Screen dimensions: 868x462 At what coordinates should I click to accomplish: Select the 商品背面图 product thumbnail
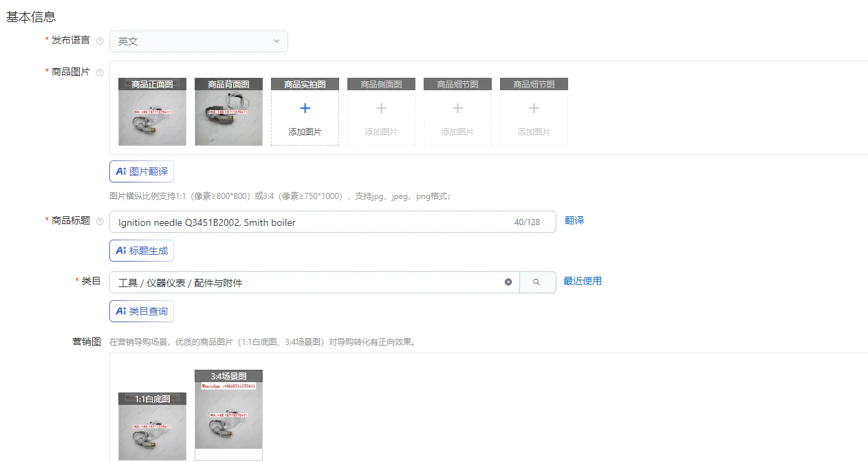pyautogui.click(x=228, y=112)
